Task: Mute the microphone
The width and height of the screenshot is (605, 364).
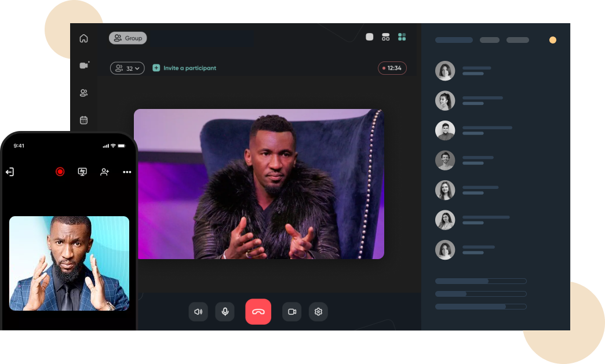Action: tap(225, 312)
